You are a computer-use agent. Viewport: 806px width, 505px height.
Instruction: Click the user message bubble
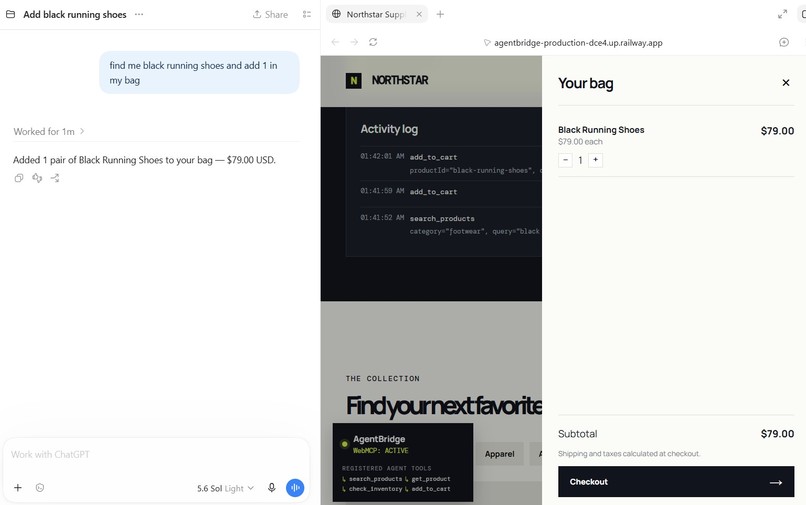(x=199, y=73)
